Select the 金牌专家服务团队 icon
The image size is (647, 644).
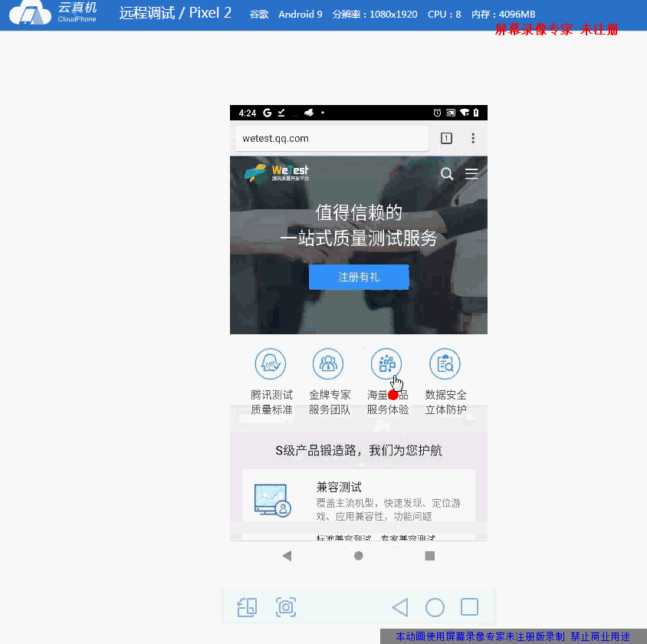pyautogui.click(x=328, y=364)
